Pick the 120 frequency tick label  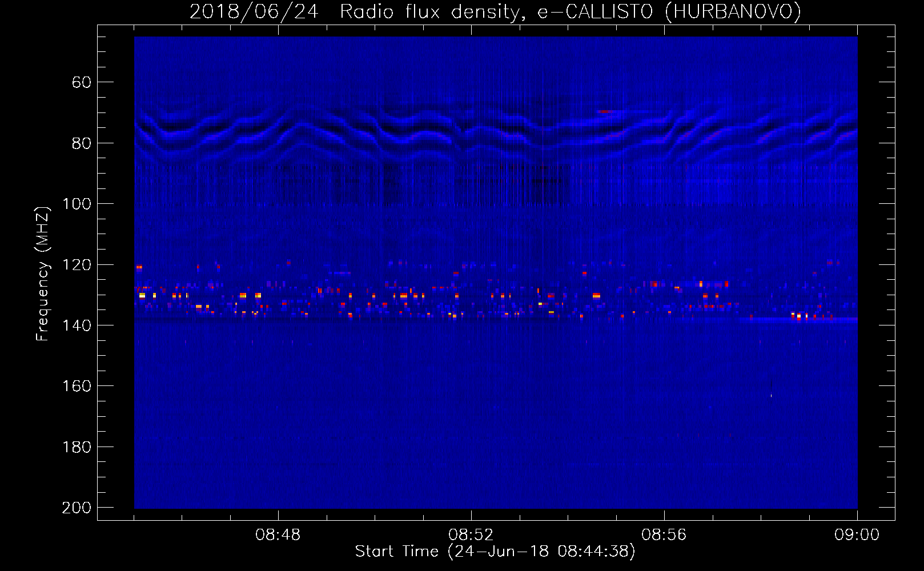[x=77, y=264]
